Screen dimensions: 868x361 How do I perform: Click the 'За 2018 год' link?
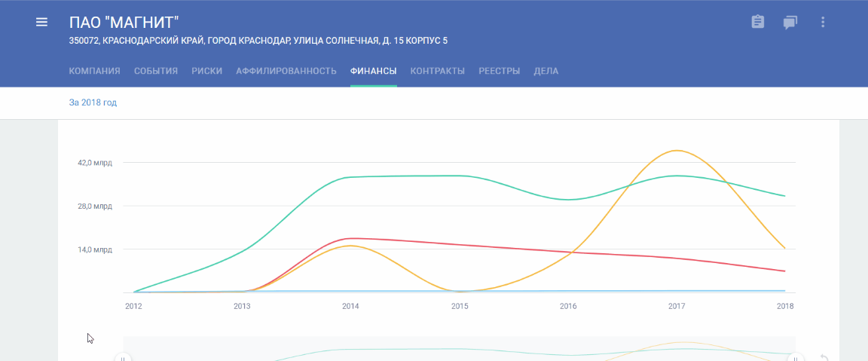point(93,102)
